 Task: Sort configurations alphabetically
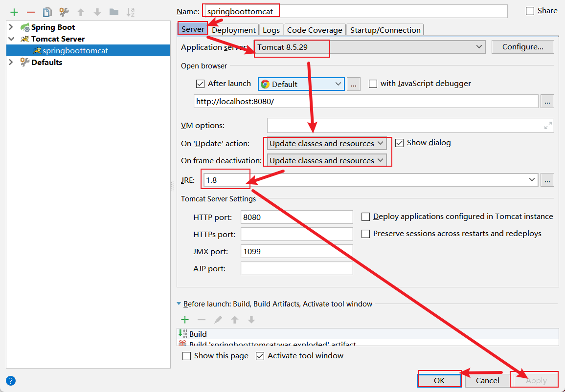131,12
